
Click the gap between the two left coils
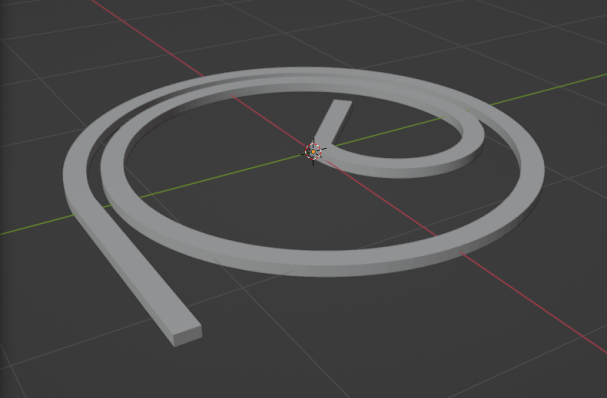(93, 163)
